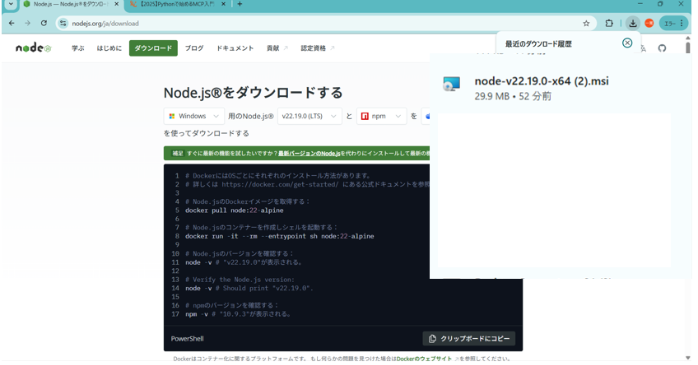Image resolution: width=698 pixels, height=365 pixels.
Task: Open a new browser tab
Action: click(239, 4)
